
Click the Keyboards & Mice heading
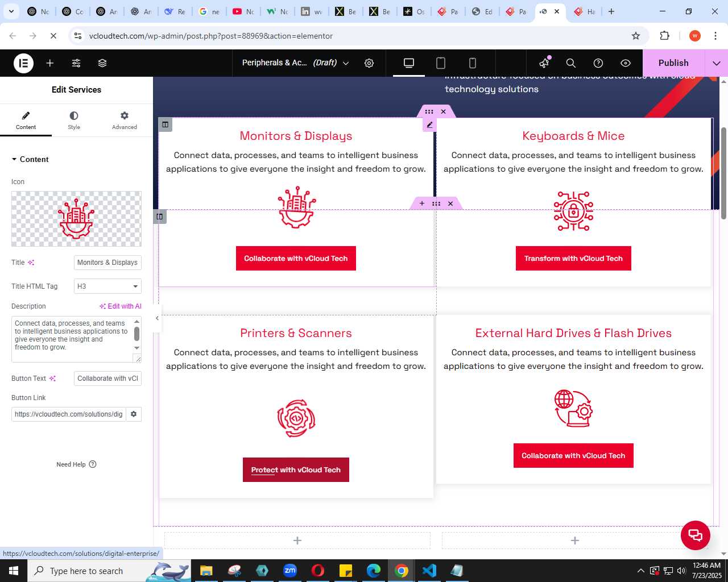tap(573, 136)
